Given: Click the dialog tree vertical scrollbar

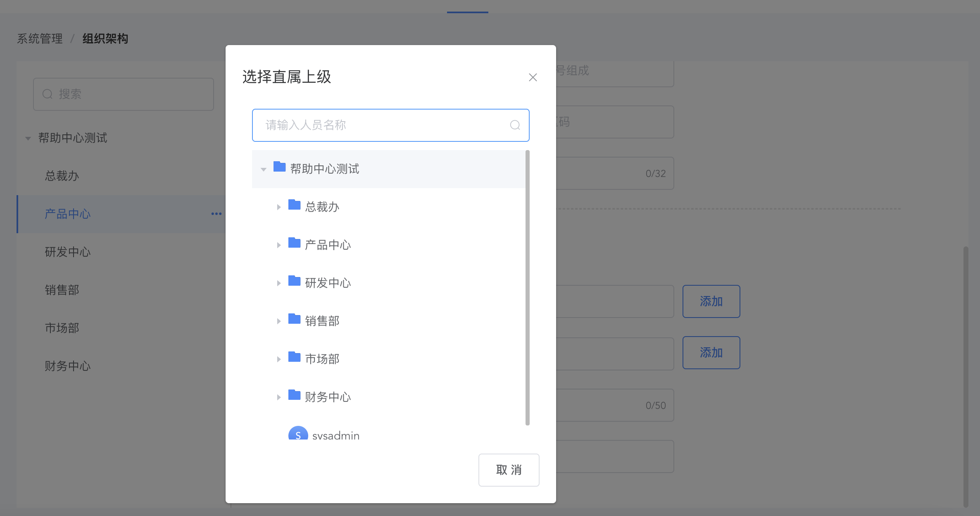Looking at the screenshot, I should [527, 288].
